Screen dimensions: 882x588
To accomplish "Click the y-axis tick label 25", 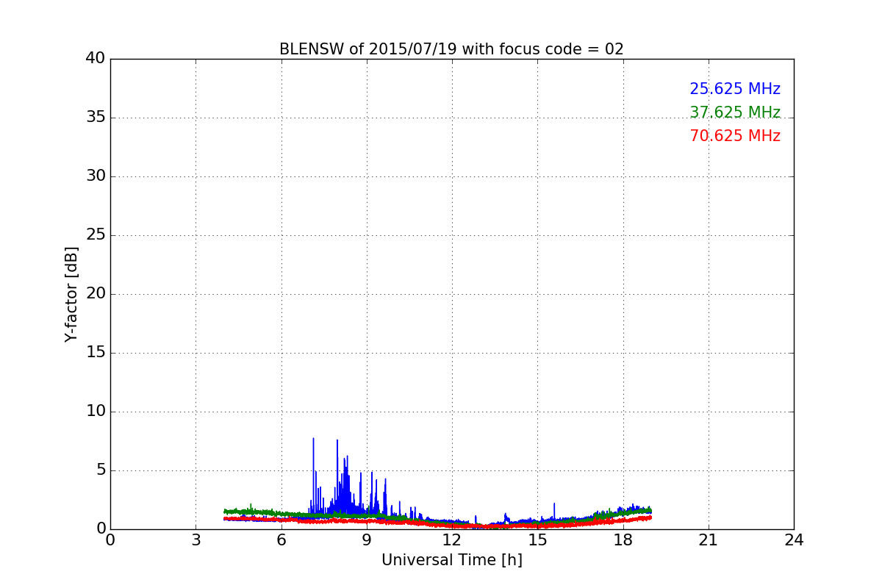I will pos(96,235).
